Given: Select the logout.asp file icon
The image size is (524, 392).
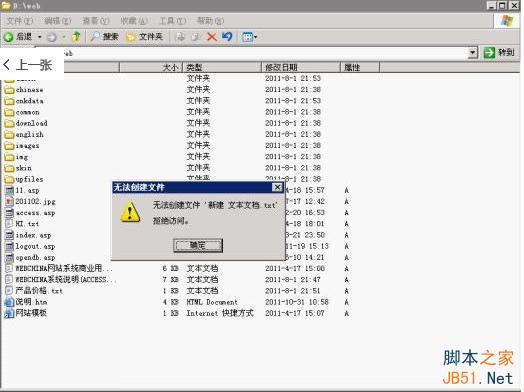Looking at the screenshot, I should pyautogui.click(x=9, y=246).
